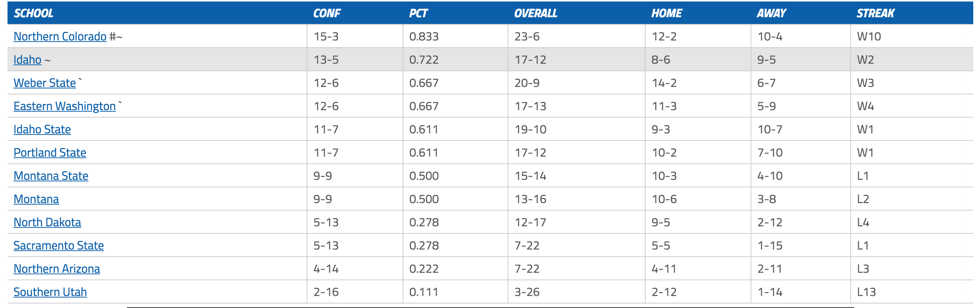
Task: Open the Northern Colorado team link
Action: point(60,36)
